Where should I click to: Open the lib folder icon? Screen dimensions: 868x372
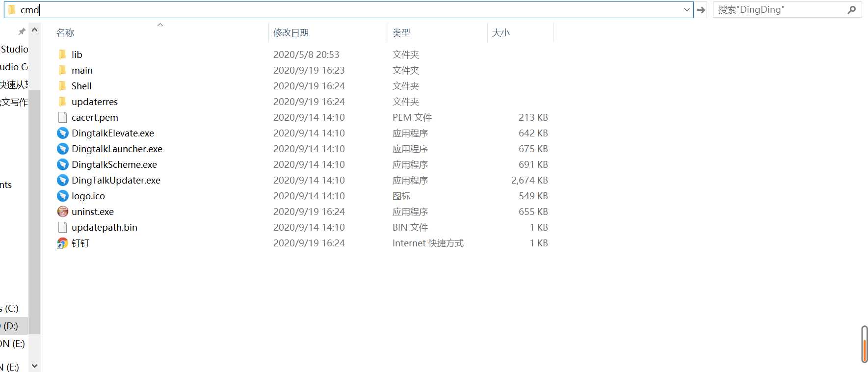[62, 54]
